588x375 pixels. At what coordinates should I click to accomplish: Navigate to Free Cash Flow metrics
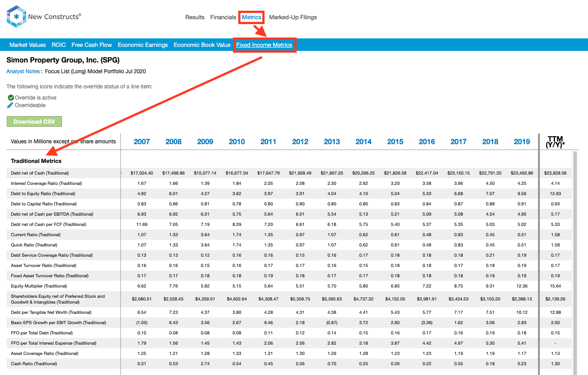point(91,45)
